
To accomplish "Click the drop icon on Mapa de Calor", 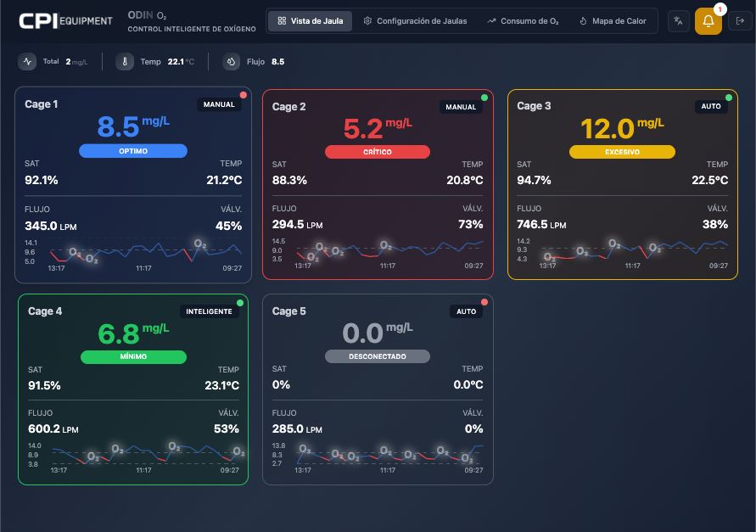I will pyautogui.click(x=583, y=20).
